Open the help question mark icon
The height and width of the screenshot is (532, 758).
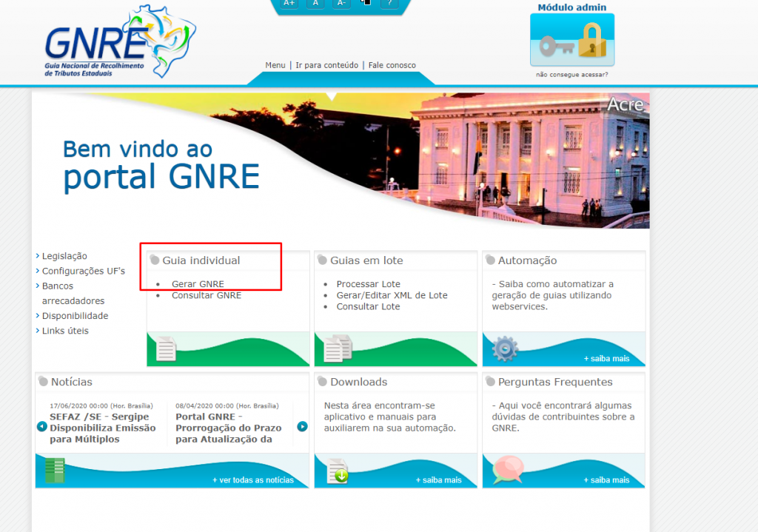[389, 3]
